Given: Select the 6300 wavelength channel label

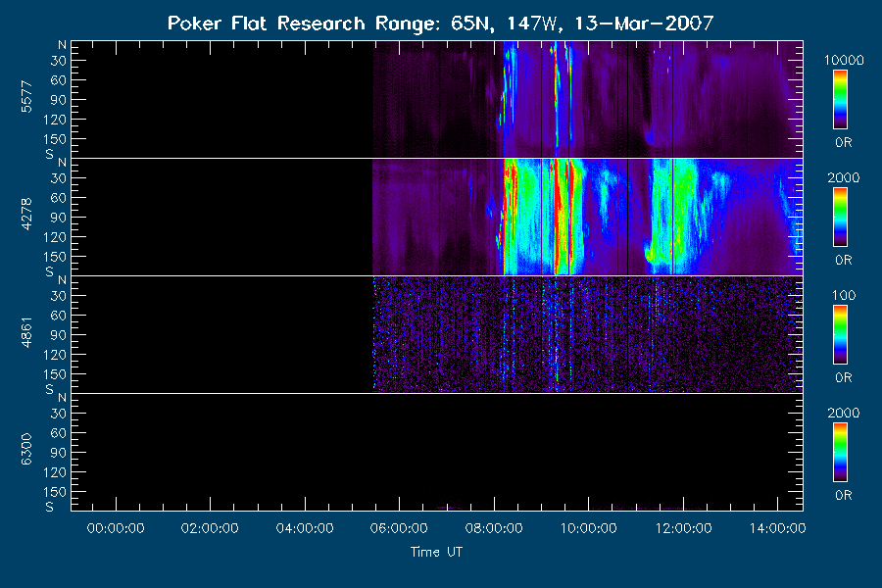Looking at the screenshot, I should tap(26, 450).
